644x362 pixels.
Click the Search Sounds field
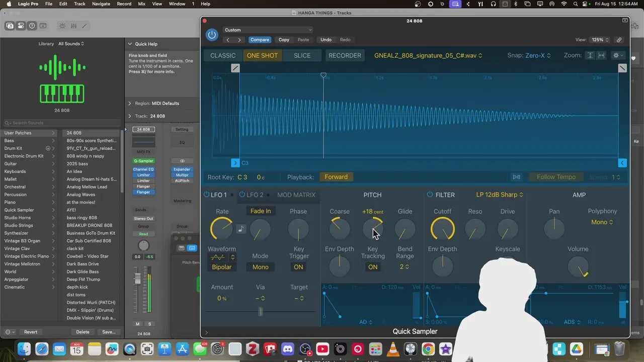point(62,123)
